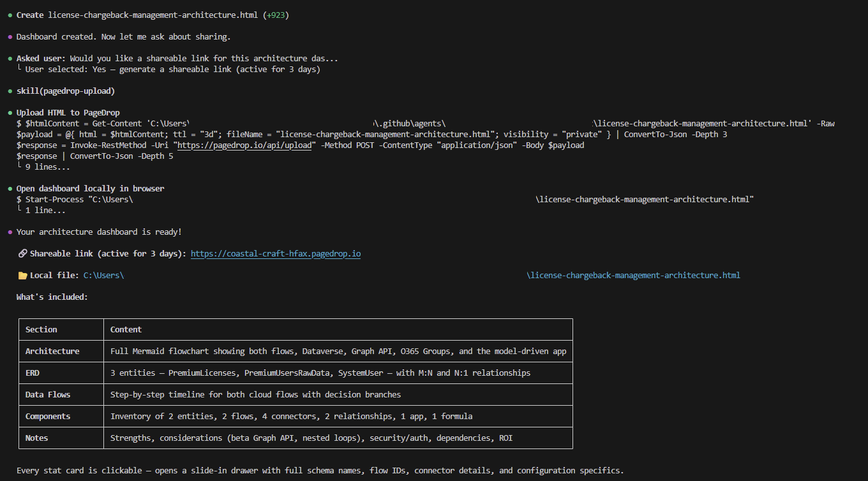Viewport: 868px width, 481px height.
Task: Click the link icon beside "Shareable link"
Action: (x=22, y=253)
